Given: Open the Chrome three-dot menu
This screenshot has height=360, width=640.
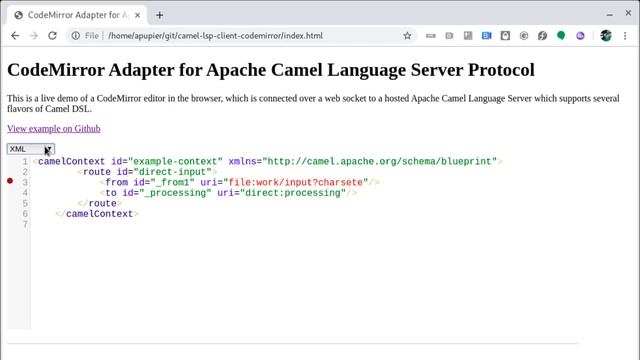Looking at the screenshot, I should coord(625,36).
